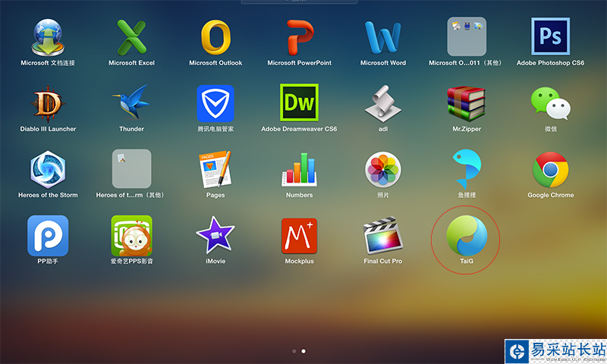Launch PP助手

tap(48, 236)
